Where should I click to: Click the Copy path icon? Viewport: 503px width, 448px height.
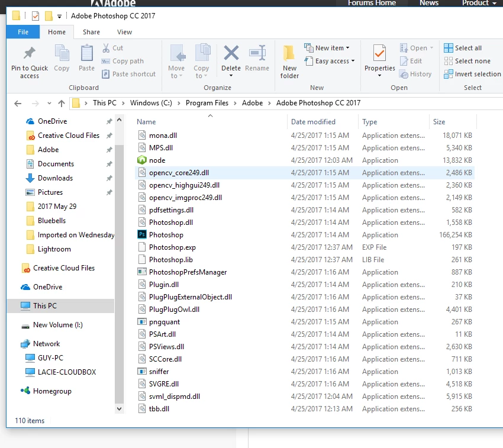point(105,61)
